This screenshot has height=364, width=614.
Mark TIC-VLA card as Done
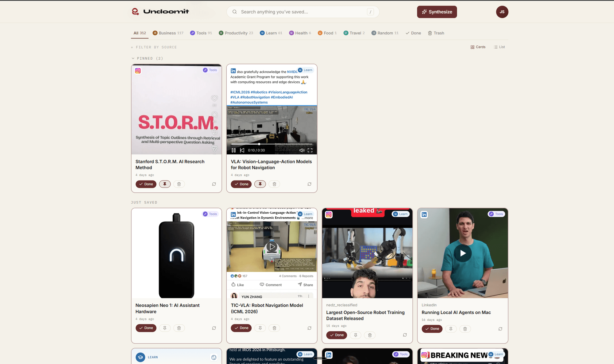click(241, 328)
